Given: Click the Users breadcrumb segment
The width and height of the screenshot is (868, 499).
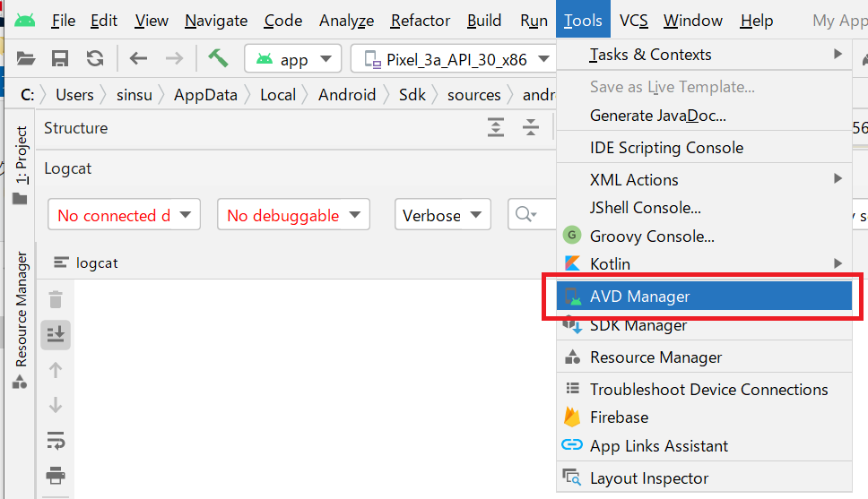Looking at the screenshot, I should pos(74,95).
